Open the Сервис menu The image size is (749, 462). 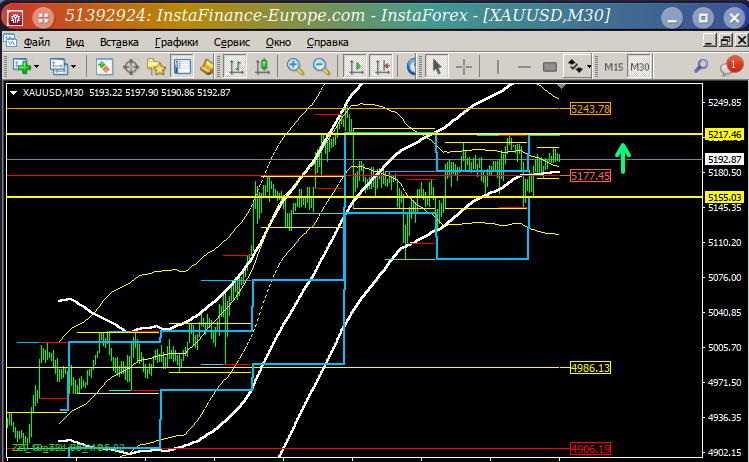pyautogui.click(x=232, y=42)
